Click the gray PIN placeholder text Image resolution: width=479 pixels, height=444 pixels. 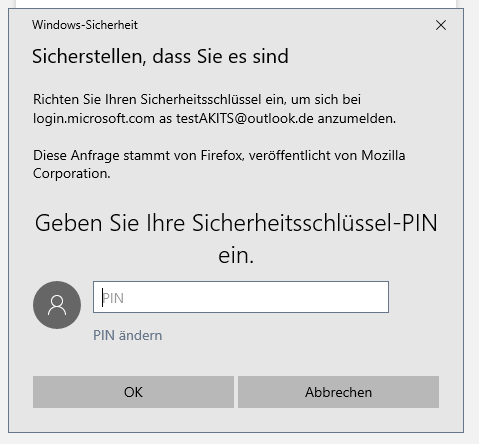pyautogui.click(x=113, y=298)
